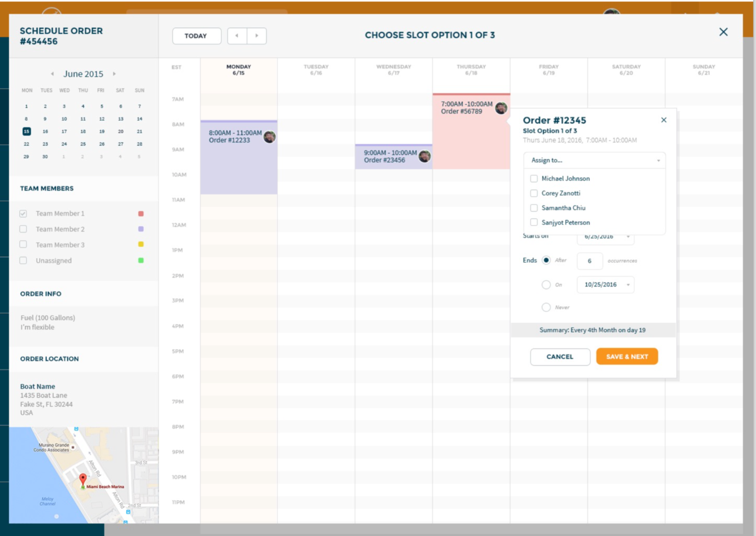Image resolution: width=756 pixels, height=536 pixels.
Task: Click the Miami Beach Marina map pin
Action: (x=83, y=479)
